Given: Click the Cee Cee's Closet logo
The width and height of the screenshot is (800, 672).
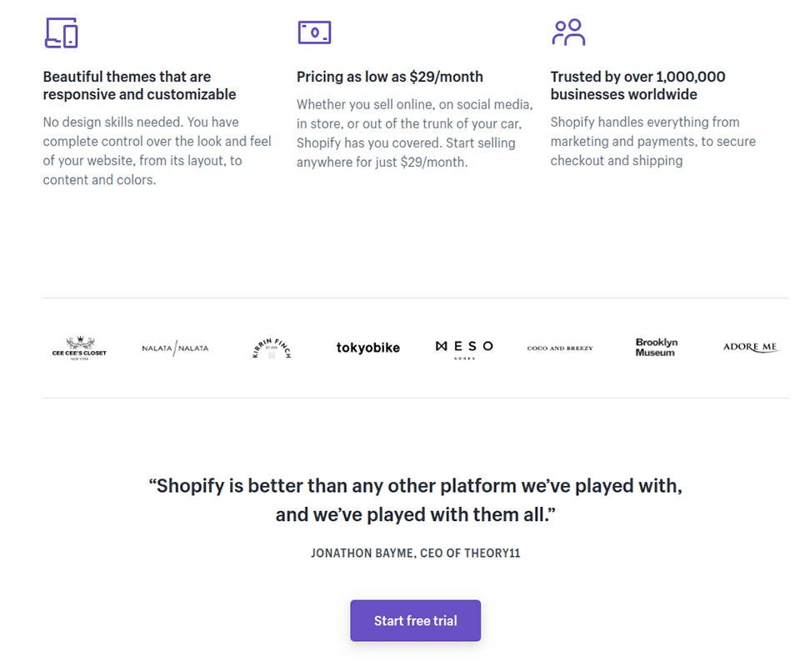Looking at the screenshot, I should [79, 348].
